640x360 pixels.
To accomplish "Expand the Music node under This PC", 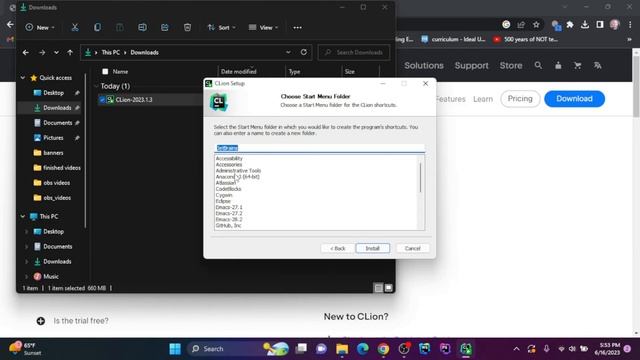I will 27,276.
